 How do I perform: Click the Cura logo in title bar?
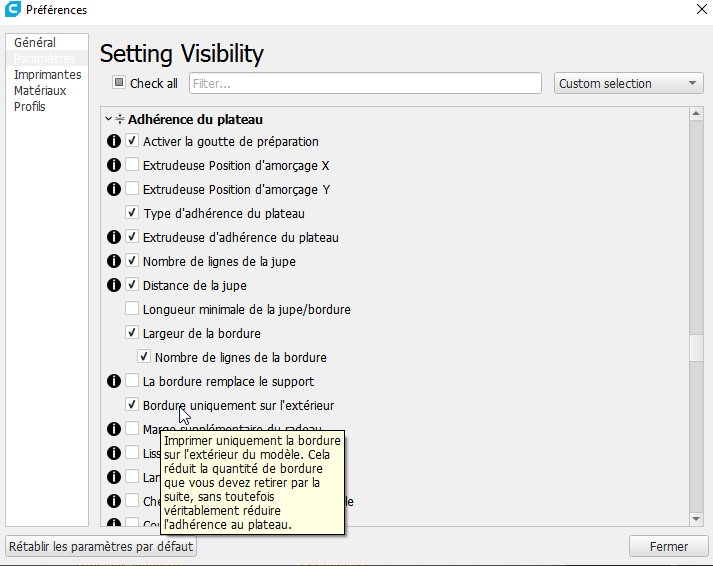point(13,10)
